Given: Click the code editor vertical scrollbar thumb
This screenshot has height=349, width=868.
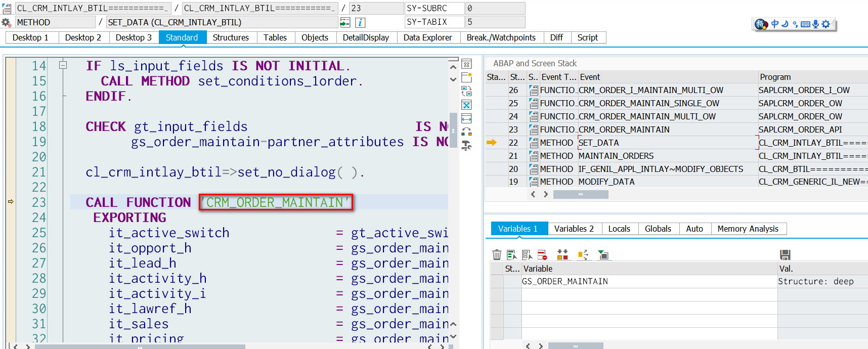Looking at the screenshot, I should click(453, 131).
